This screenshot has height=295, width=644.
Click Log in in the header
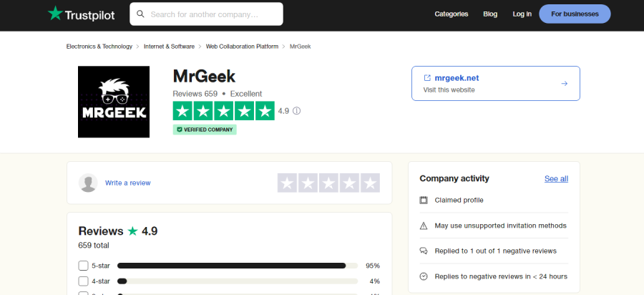click(x=522, y=14)
